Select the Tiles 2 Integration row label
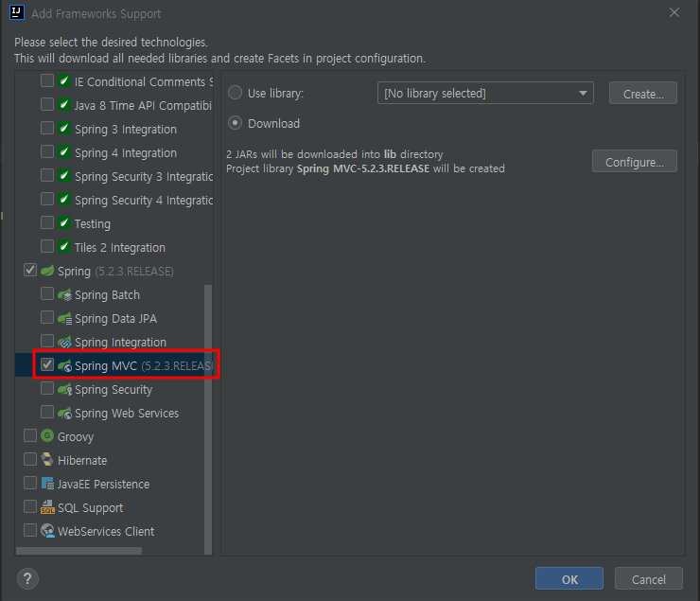This screenshot has width=700, height=601. click(120, 247)
